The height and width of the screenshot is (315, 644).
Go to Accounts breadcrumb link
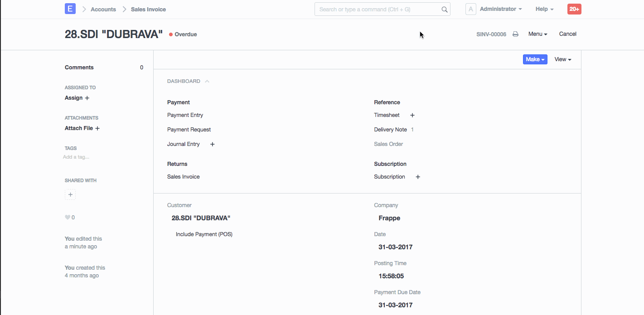point(103,9)
